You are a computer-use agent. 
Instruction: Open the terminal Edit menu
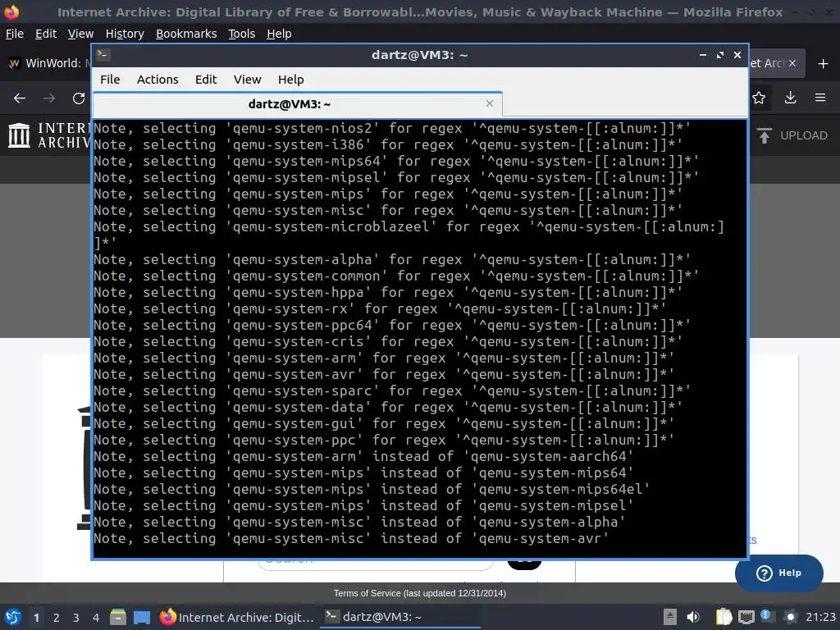pyautogui.click(x=206, y=80)
